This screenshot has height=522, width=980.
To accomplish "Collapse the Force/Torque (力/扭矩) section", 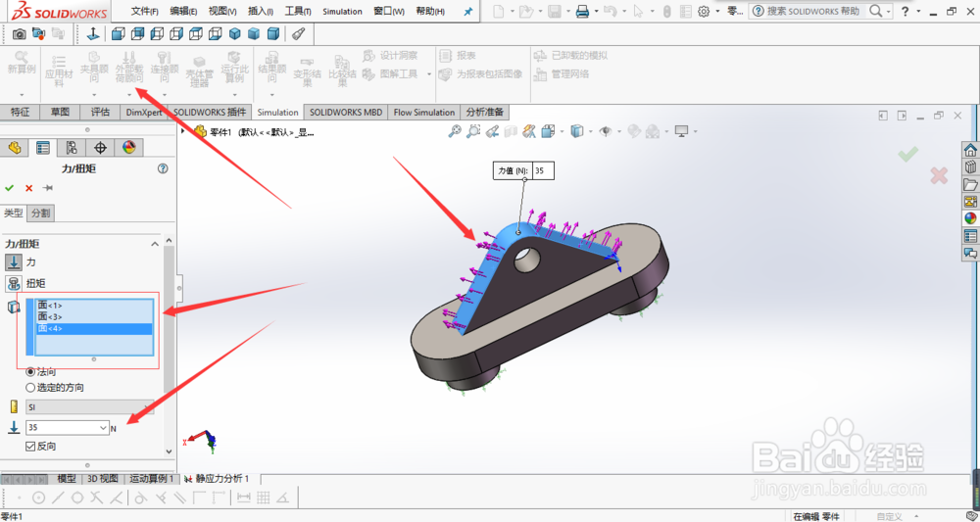I will click(x=155, y=244).
